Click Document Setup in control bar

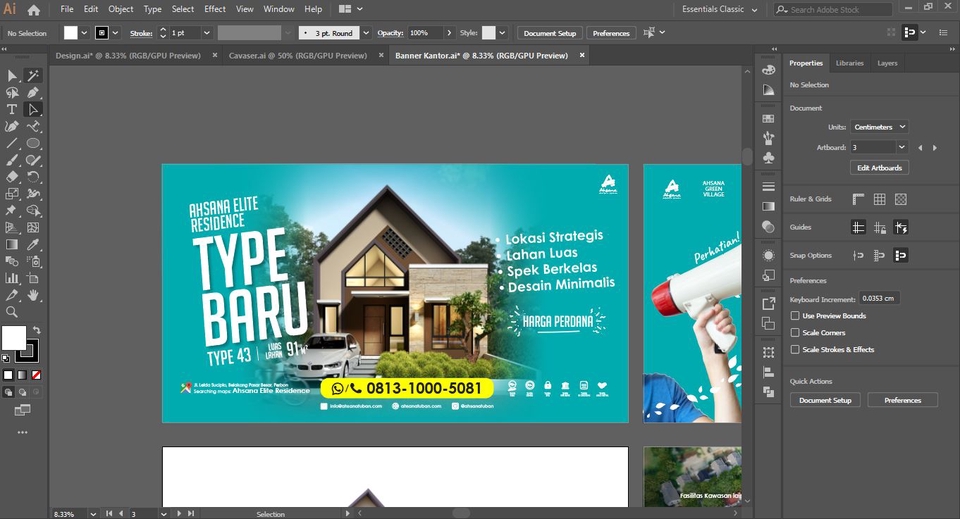coord(550,33)
